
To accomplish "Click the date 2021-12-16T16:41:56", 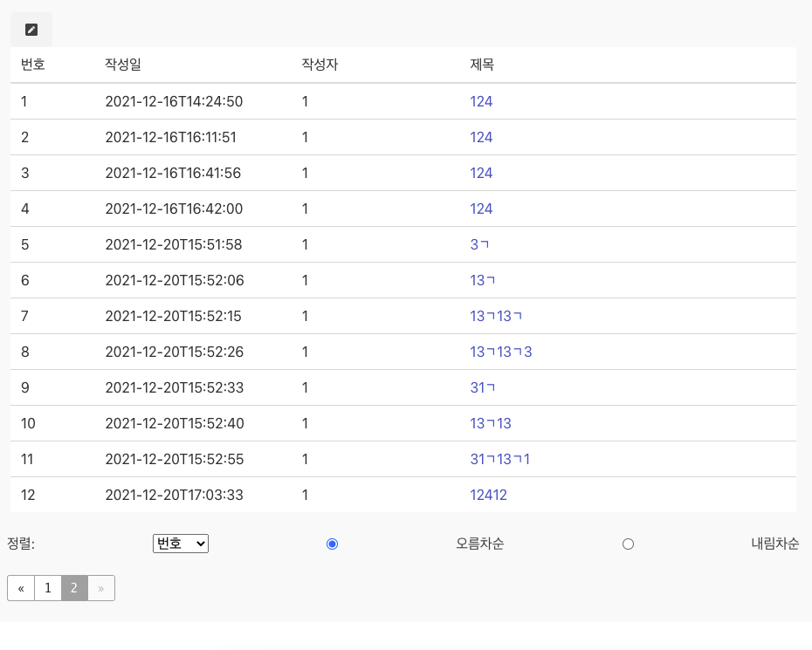I will coord(173,173).
